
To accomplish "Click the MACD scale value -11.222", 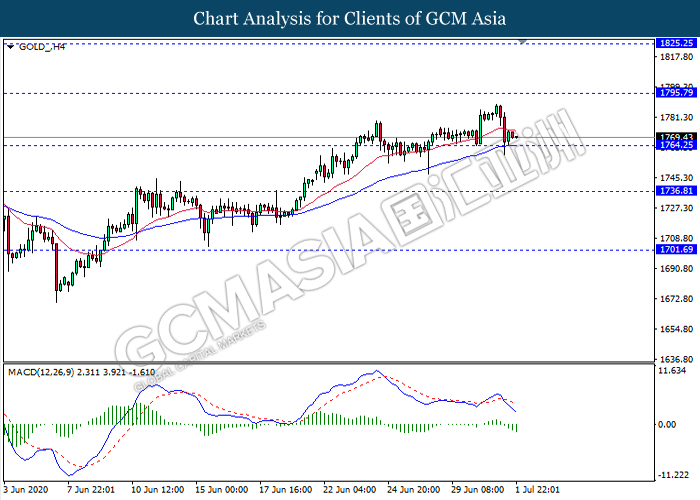I will tap(673, 475).
